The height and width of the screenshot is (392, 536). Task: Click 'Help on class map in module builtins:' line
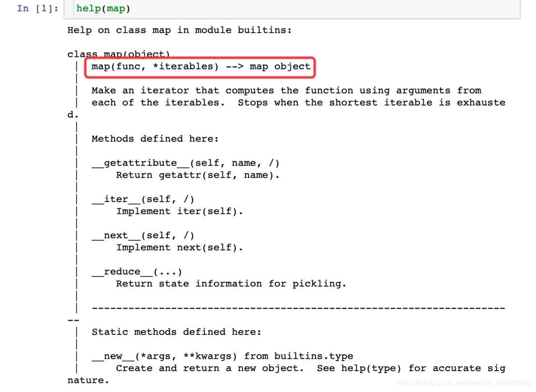pyautogui.click(x=180, y=30)
